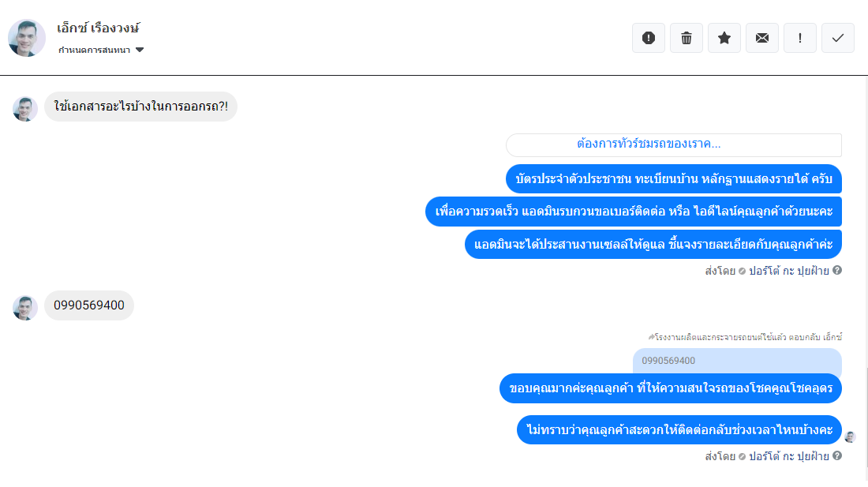
Task: Open the customer's header profile picture
Action: click(27, 38)
